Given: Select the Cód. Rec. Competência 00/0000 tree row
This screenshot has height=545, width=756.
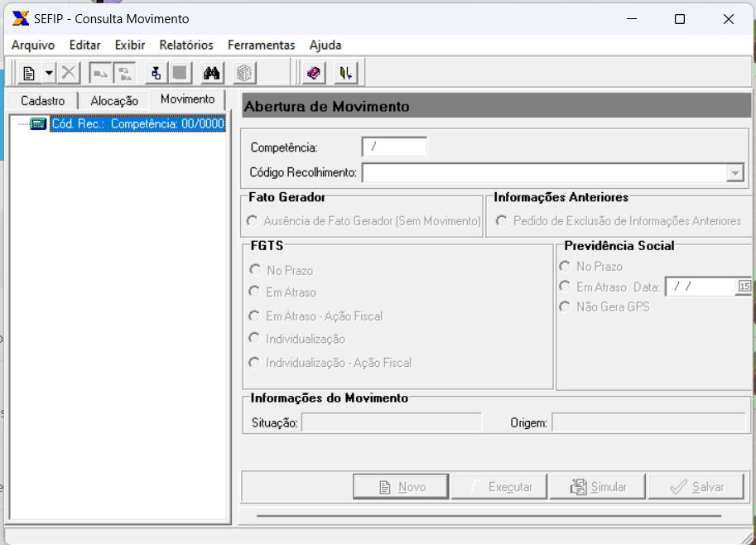Looking at the screenshot, I should tap(138, 123).
